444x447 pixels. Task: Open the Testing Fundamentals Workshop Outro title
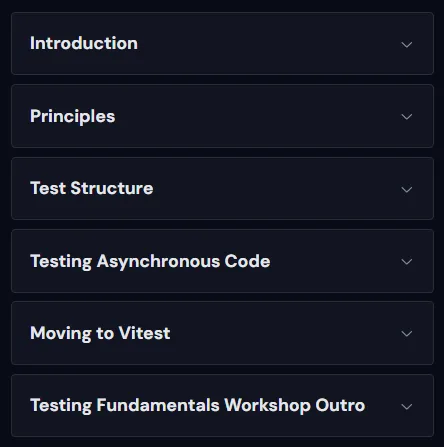pyautogui.click(x=197, y=406)
